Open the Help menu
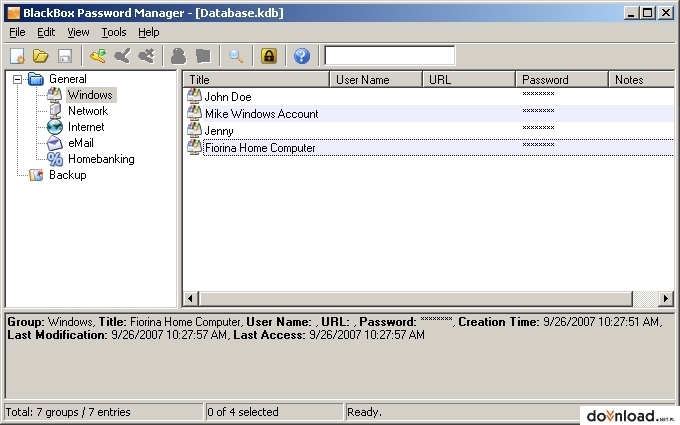The width and height of the screenshot is (680, 425). click(149, 33)
